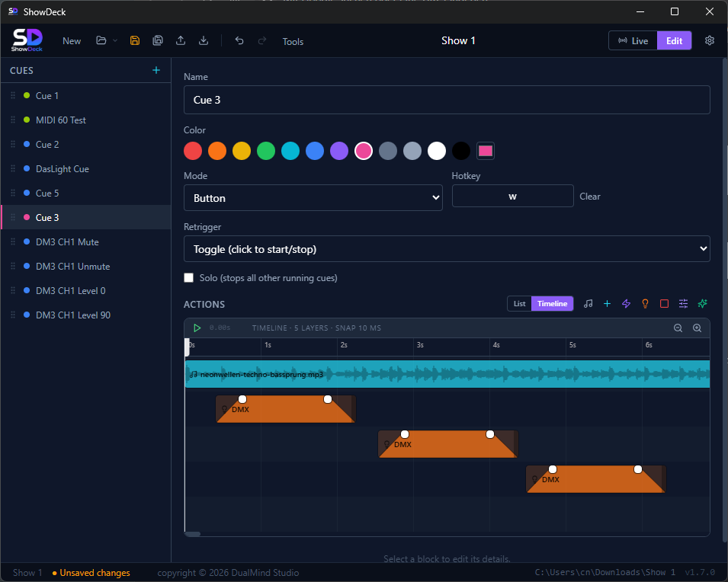The width and height of the screenshot is (728, 582).
Task: Select MIDI 60 Test cue
Action: pos(86,120)
